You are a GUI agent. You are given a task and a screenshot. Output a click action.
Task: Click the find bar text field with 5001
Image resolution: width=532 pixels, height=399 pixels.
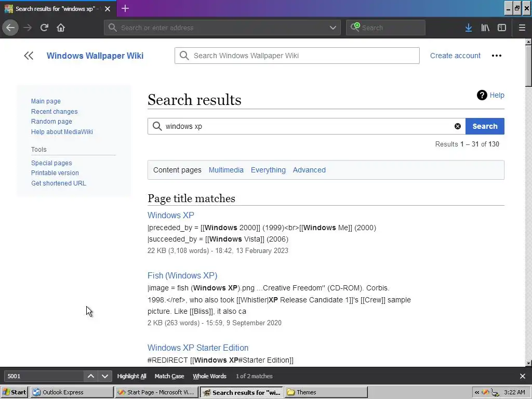[44, 376]
